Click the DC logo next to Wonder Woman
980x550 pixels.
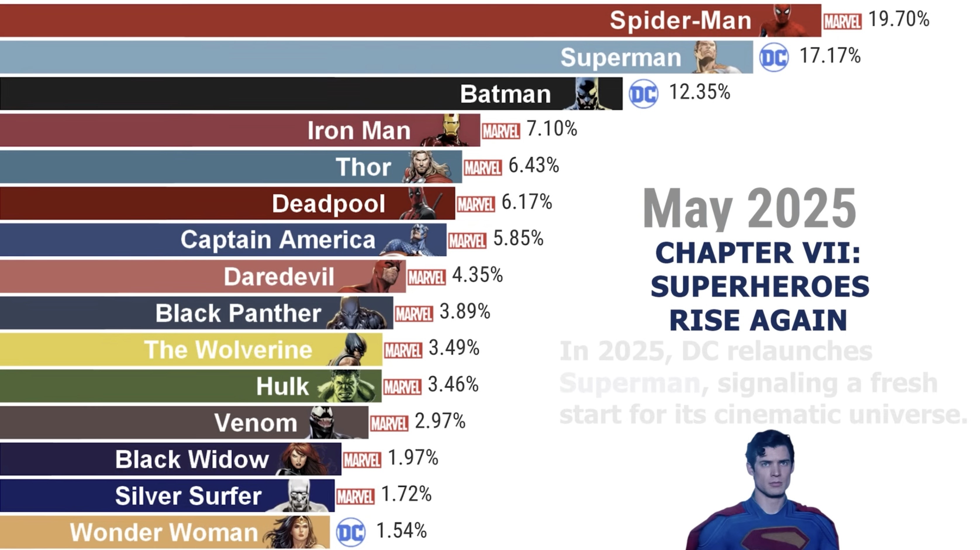pos(350,532)
